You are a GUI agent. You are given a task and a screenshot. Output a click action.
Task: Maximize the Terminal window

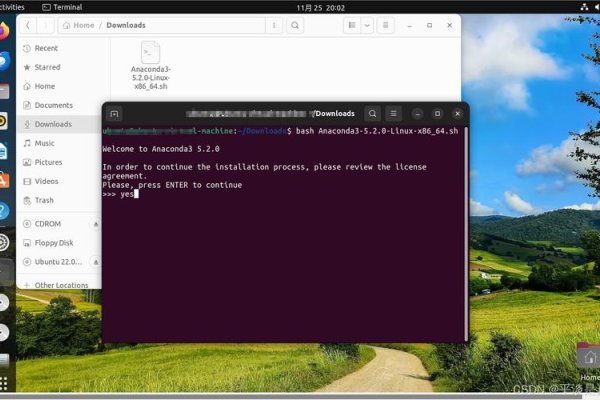click(x=437, y=114)
